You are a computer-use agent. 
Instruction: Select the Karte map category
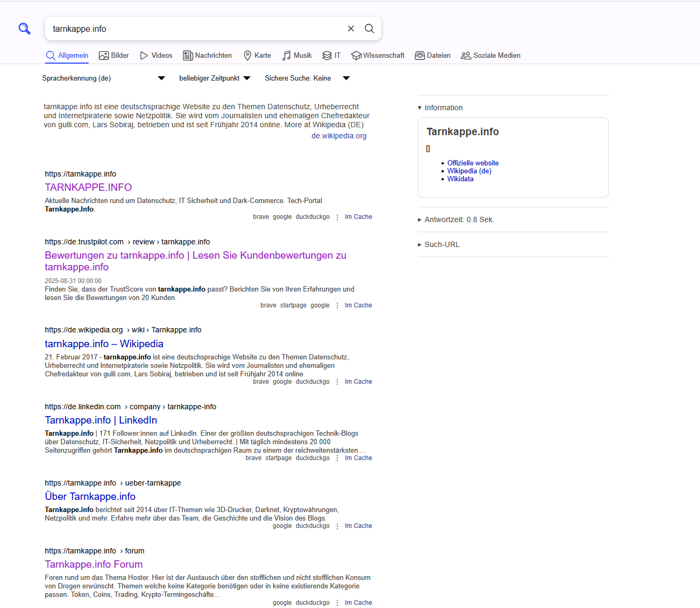coord(257,56)
